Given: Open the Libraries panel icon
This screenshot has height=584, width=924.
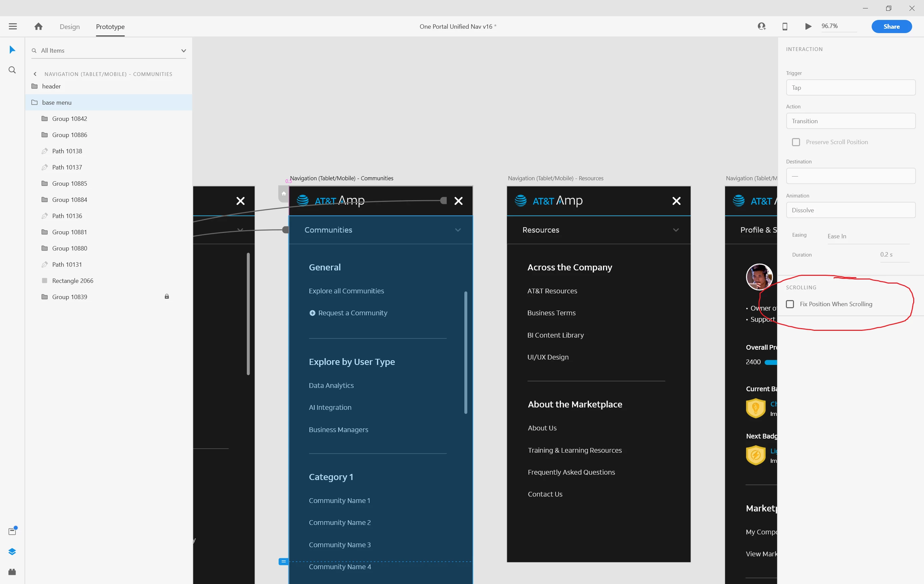Looking at the screenshot, I should (12, 531).
